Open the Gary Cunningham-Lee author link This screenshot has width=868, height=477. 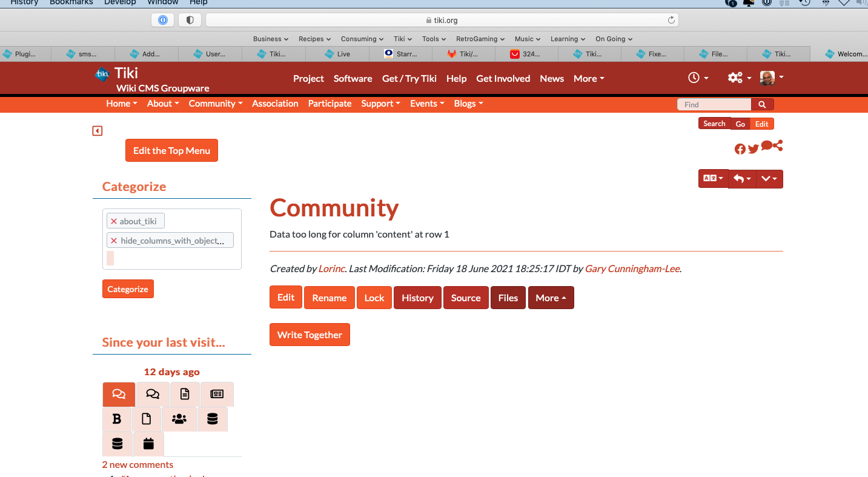tap(632, 269)
